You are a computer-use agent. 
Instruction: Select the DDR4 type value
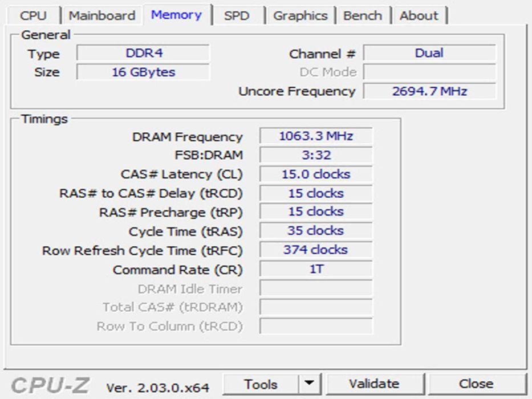point(143,53)
